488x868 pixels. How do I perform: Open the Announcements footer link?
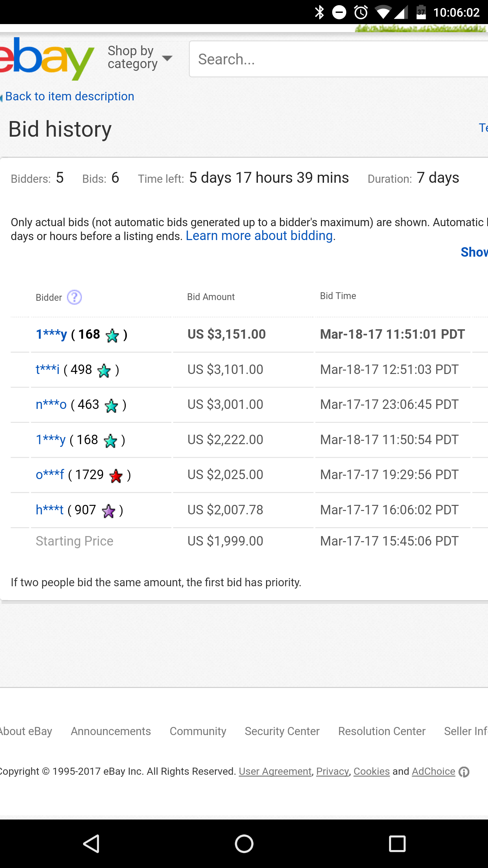click(x=111, y=731)
